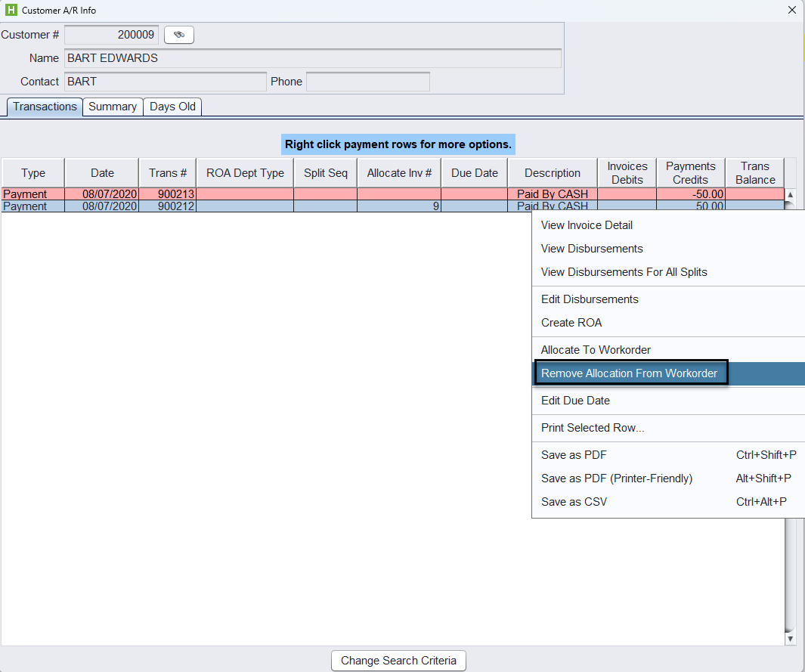
Task: Sort by the Trans # column header
Action: point(167,173)
